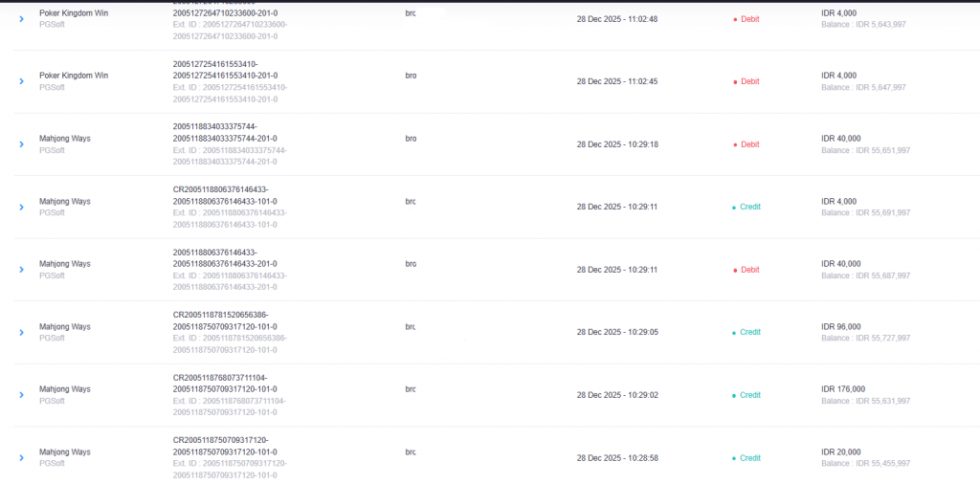Click Balance IDR 55,455,997 text

tap(865, 463)
